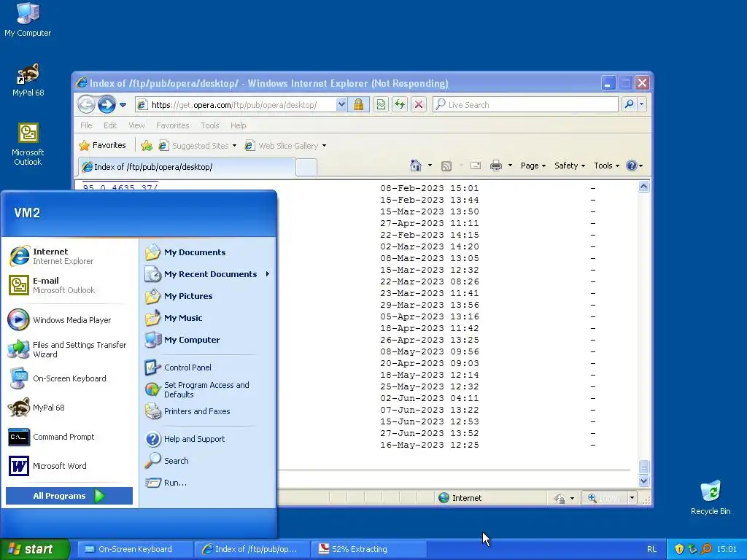Open Help and Support
Viewport: 747px width, 560px height.
pos(208,439)
